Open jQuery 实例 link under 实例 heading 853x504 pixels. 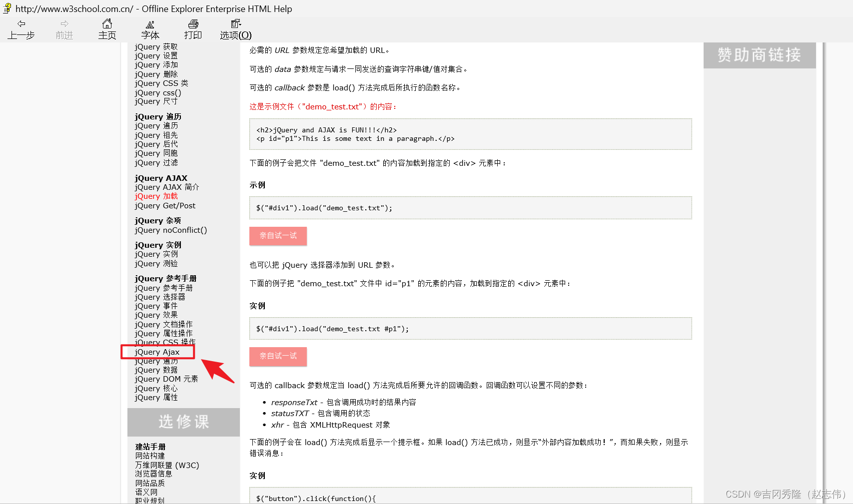[x=156, y=254]
